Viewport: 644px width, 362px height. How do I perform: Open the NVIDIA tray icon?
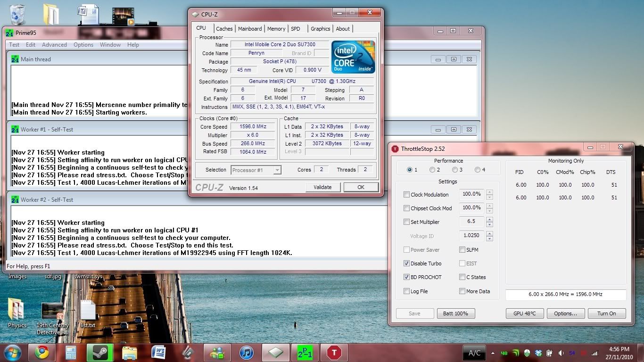(516, 353)
